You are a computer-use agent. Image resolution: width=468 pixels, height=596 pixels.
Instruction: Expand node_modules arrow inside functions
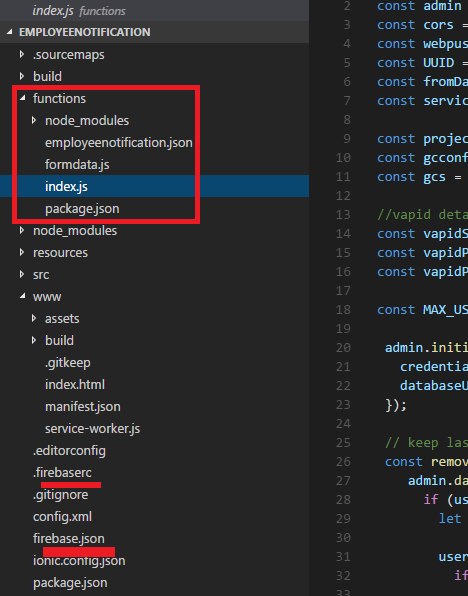34,120
